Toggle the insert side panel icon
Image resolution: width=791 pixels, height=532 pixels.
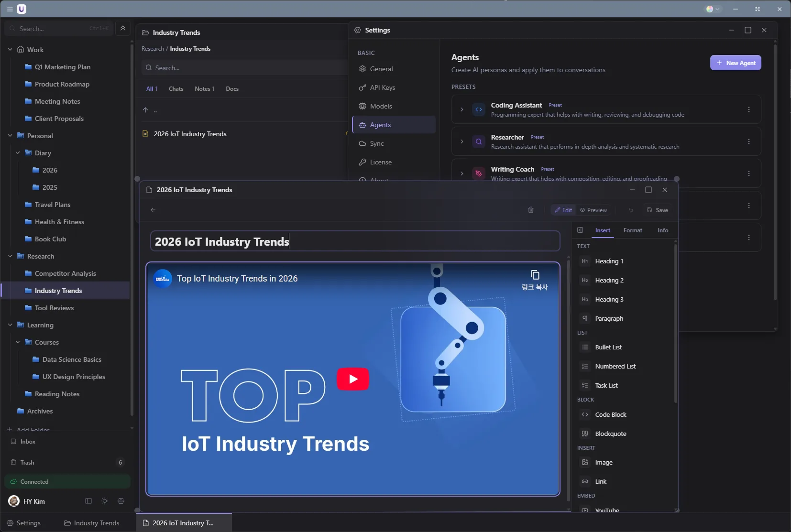[x=580, y=230]
